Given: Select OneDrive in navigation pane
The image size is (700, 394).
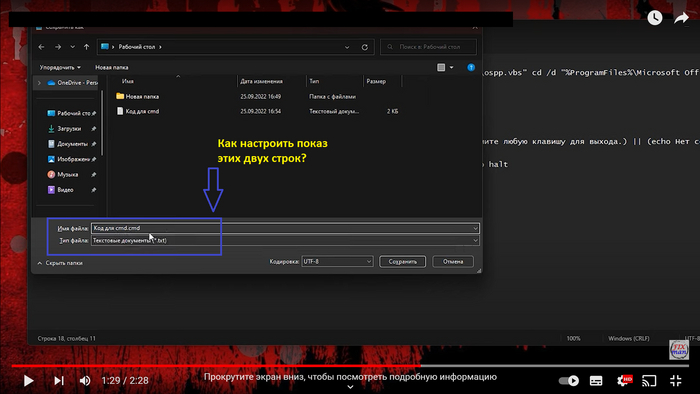Looking at the screenshot, I should pos(73,83).
